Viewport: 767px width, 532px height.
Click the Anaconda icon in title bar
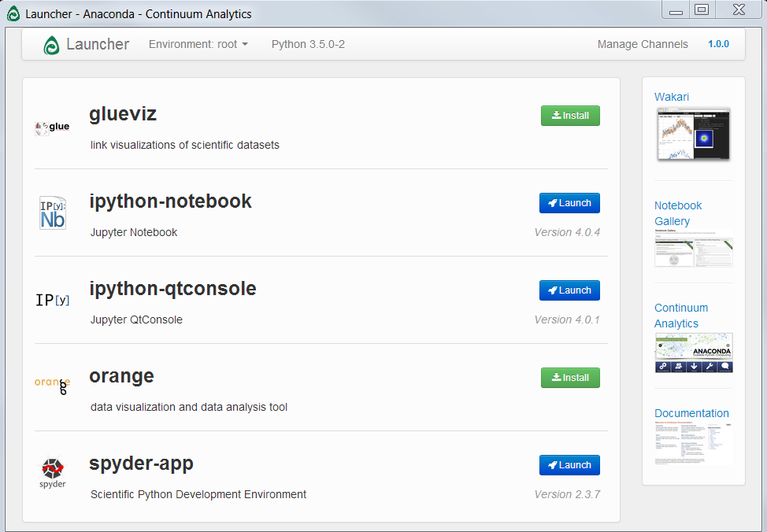(13, 13)
